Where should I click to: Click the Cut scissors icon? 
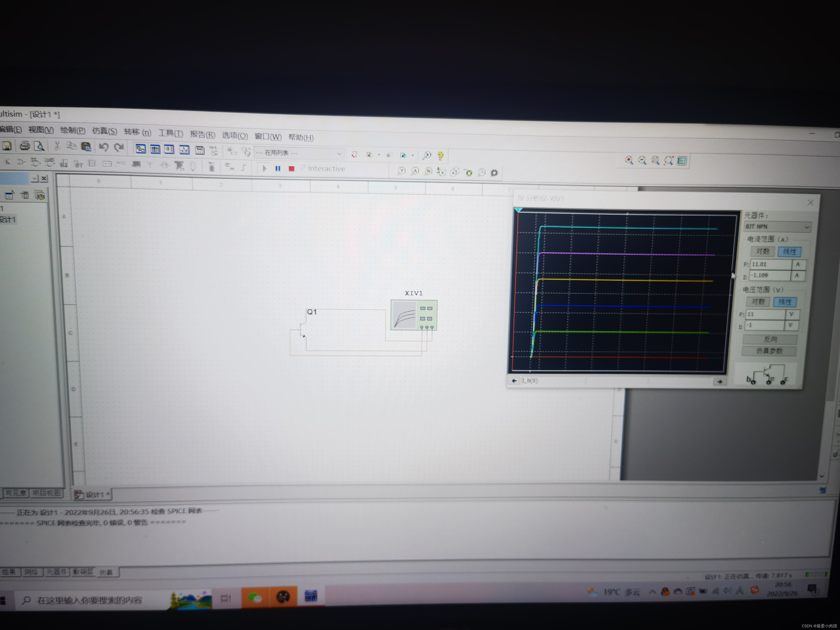pos(57,146)
